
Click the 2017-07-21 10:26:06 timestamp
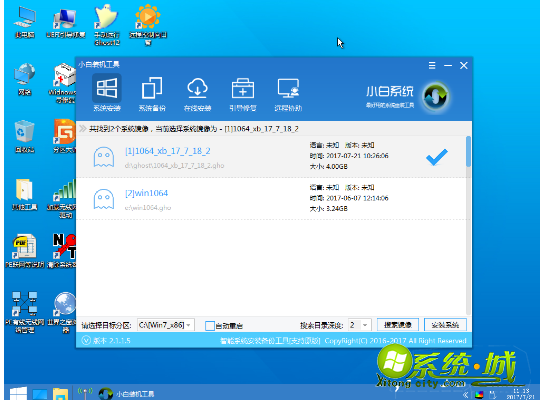(x=357, y=156)
